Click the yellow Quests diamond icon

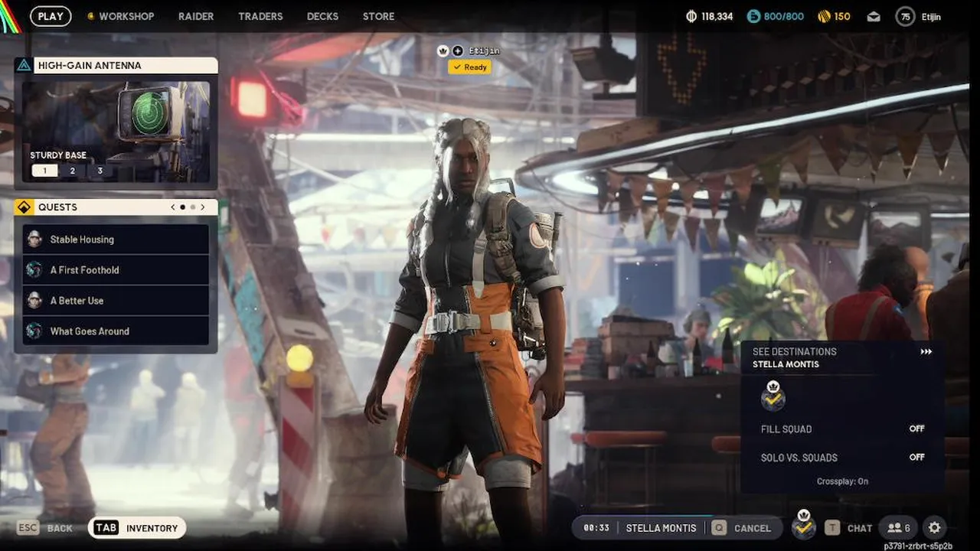point(24,207)
